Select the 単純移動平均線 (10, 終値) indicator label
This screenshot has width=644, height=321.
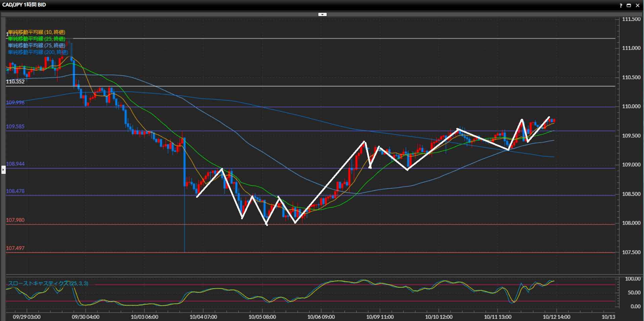pos(37,32)
